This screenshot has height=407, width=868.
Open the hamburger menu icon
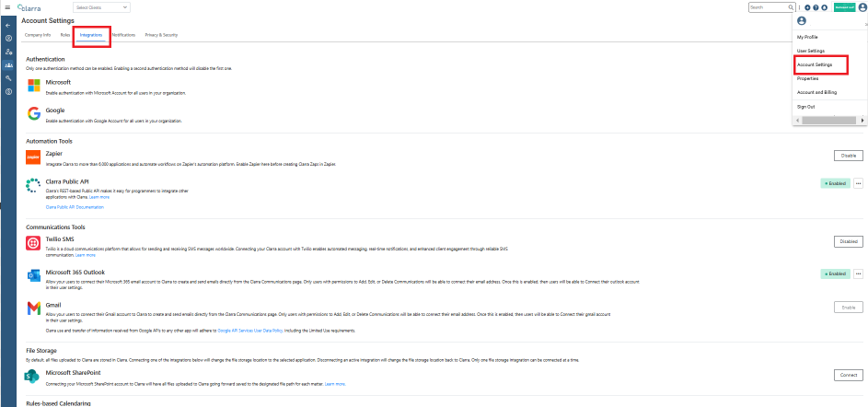click(x=7, y=7)
